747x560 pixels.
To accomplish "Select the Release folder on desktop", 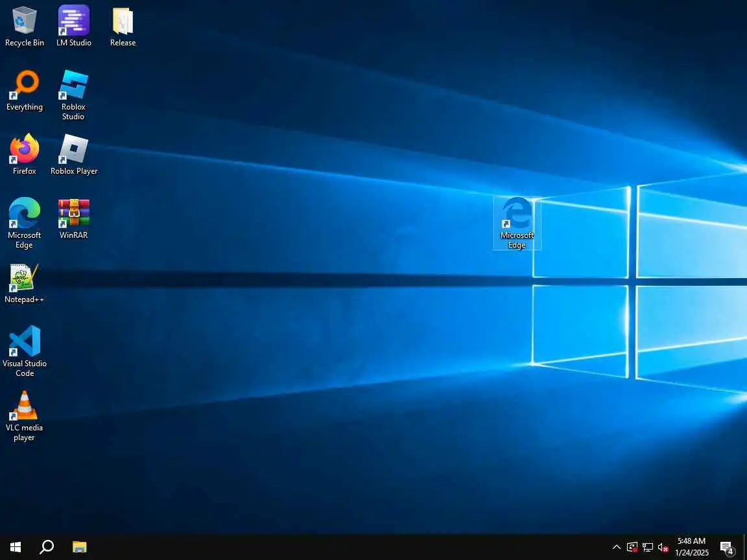I will click(x=123, y=27).
